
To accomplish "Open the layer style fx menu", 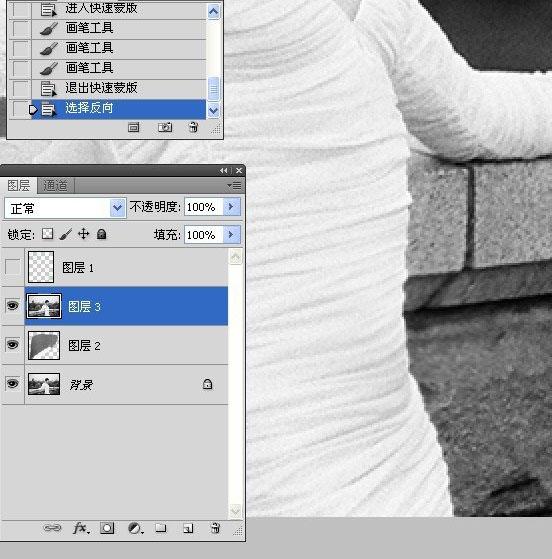I will pos(81,528).
